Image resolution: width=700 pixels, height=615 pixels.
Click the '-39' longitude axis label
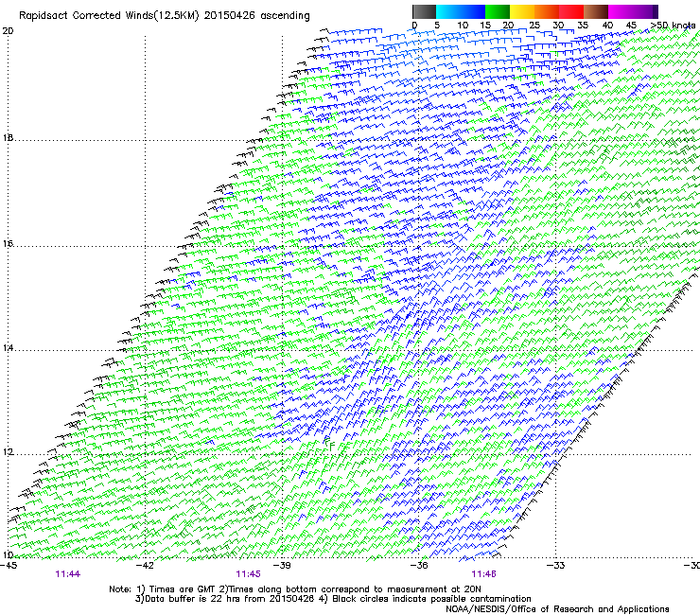pos(282,566)
